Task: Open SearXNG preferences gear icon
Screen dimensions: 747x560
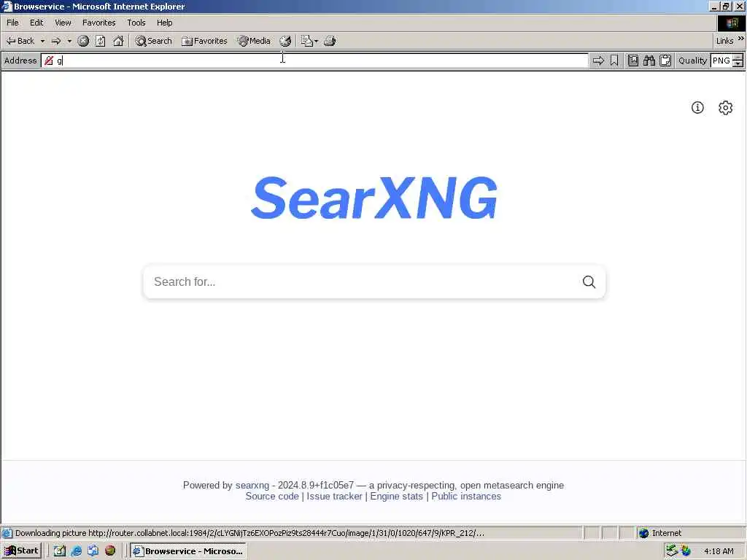Action: point(726,108)
